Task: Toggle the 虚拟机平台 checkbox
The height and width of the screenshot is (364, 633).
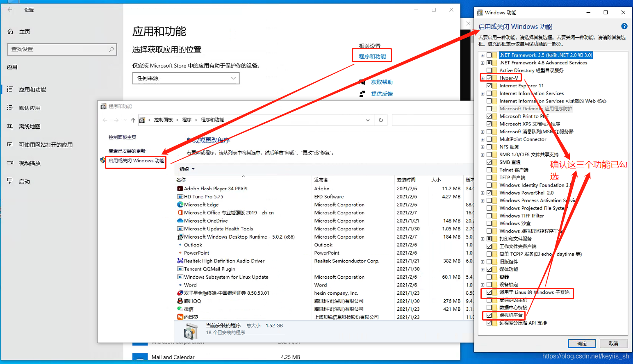Action: point(489,315)
